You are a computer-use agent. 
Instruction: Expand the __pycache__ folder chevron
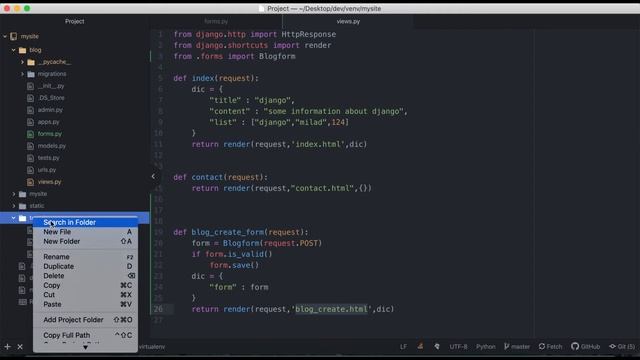22,62
